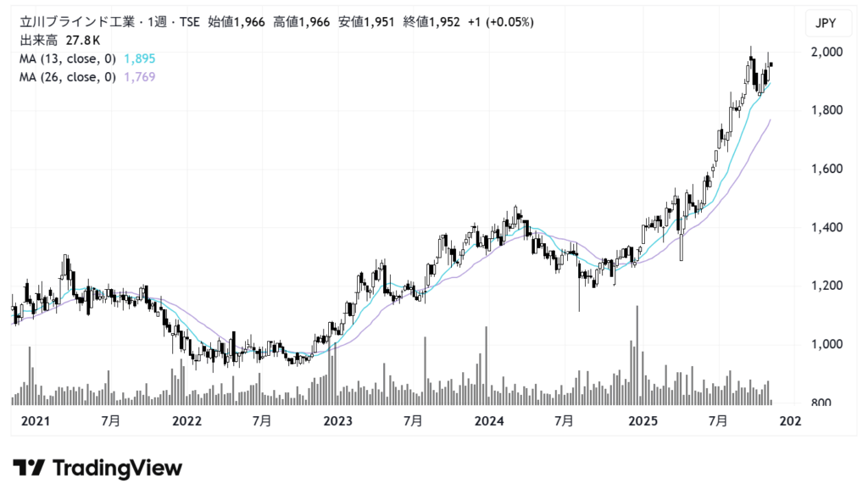The width and height of the screenshot is (868, 500).
Task: Click the TradingView logo icon
Action: pyautogui.click(x=28, y=468)
